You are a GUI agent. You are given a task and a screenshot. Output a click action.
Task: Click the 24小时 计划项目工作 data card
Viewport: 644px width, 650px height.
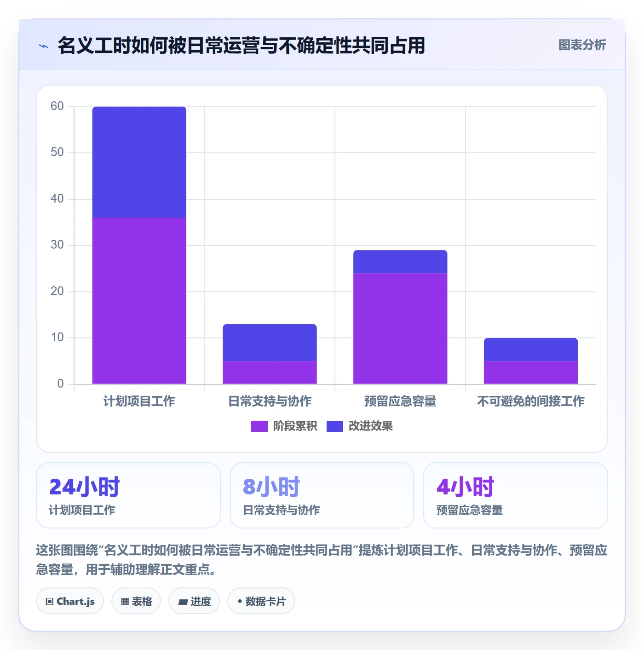(128, 495)
